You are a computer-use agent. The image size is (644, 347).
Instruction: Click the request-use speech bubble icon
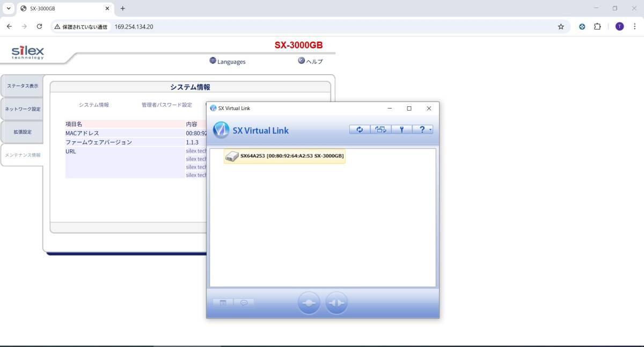coord(244,303)
